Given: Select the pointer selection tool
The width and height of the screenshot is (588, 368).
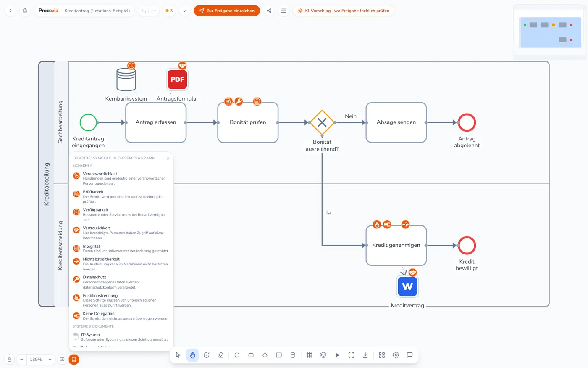Looking at the screenshot, I should point(178,355).
